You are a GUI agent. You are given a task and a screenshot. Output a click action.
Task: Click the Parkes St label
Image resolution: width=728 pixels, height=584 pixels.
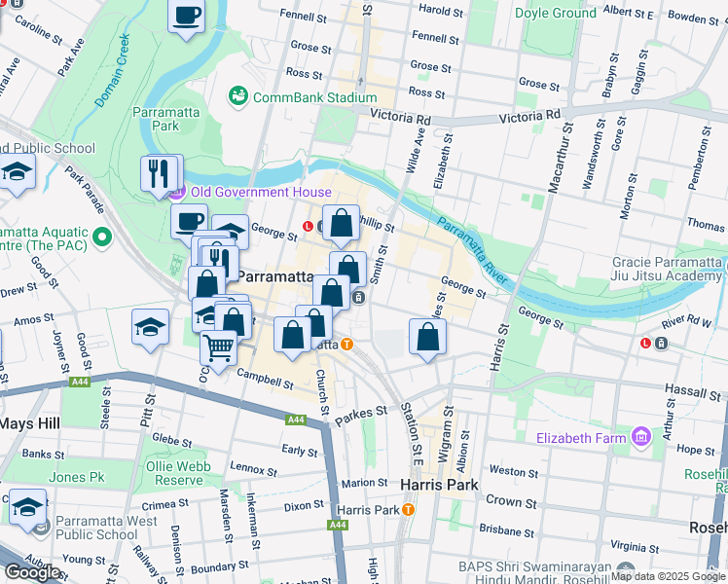[x=361, y=416]
